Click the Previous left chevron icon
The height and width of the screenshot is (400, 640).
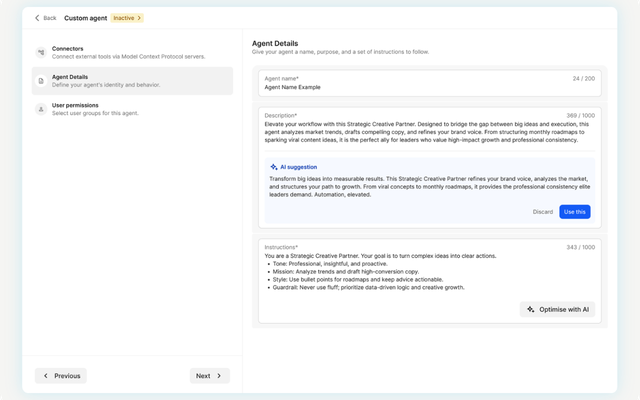(46, 376)
